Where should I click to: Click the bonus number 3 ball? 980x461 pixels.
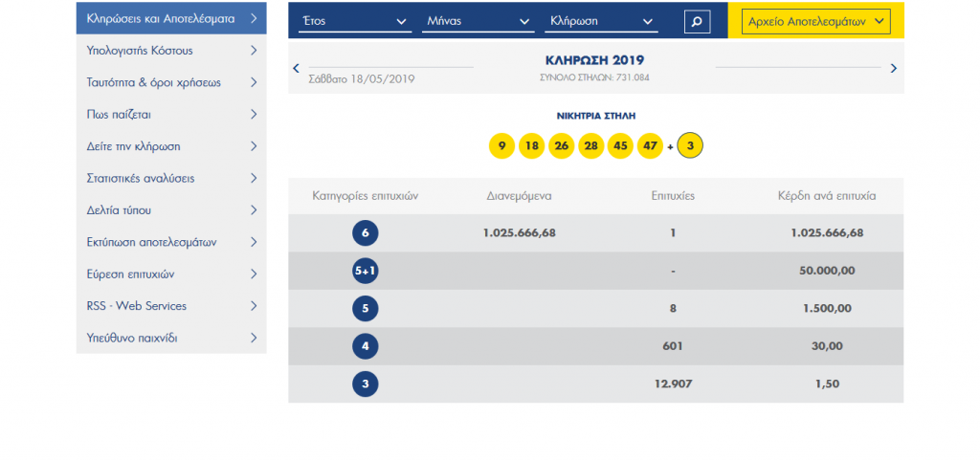[x=690, y=146]
